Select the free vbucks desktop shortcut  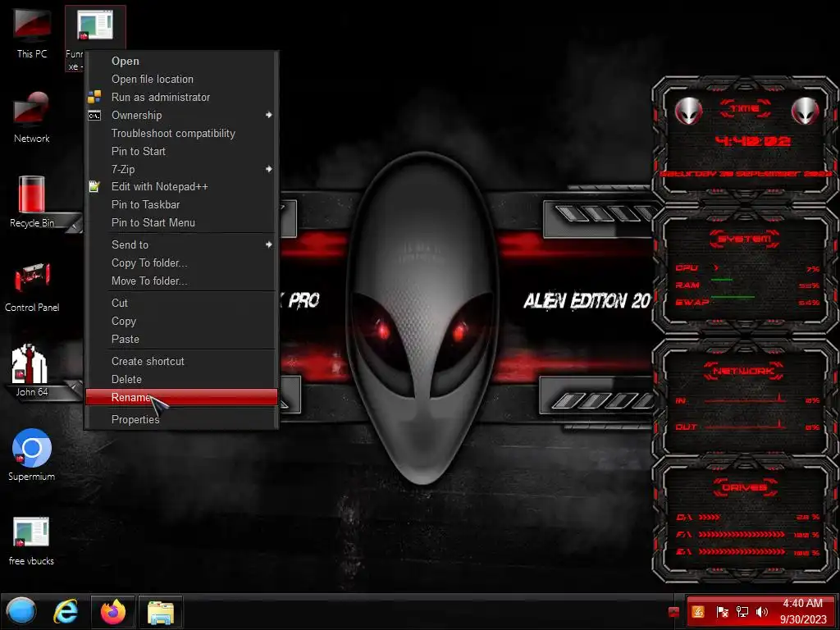click(32, 540)
